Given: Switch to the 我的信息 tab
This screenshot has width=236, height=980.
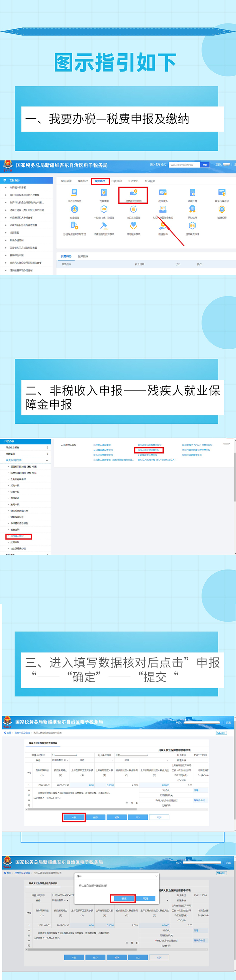Looking at the screenshot, I should pos(83,181).
